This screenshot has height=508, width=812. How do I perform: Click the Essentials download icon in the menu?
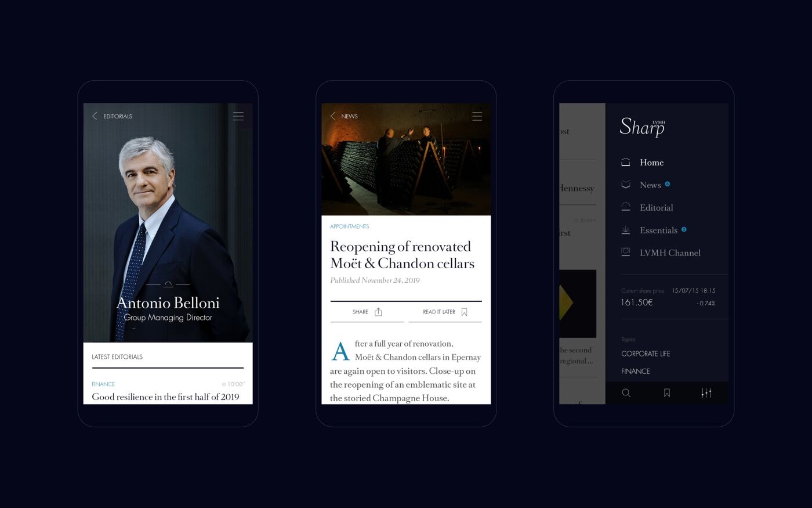626,230
